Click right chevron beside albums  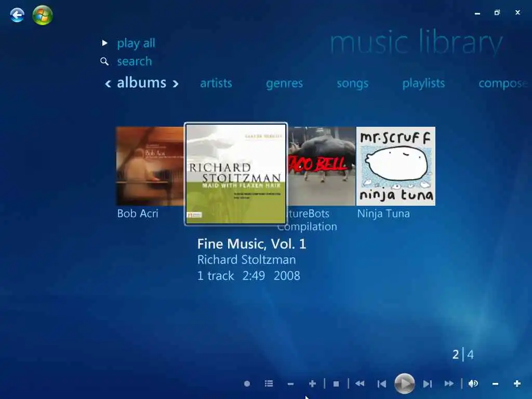click(x=176, y=84)
